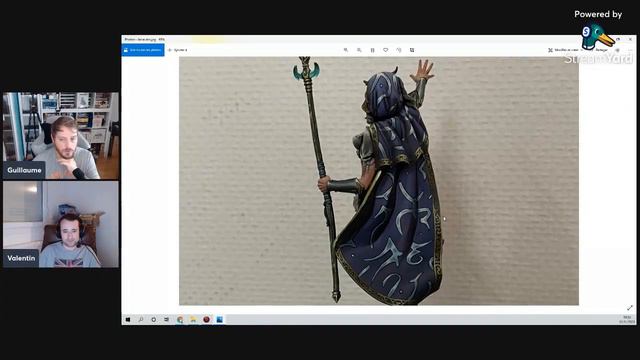
Task: Select the crop tool icon
Action: click(x=412, y=50)
